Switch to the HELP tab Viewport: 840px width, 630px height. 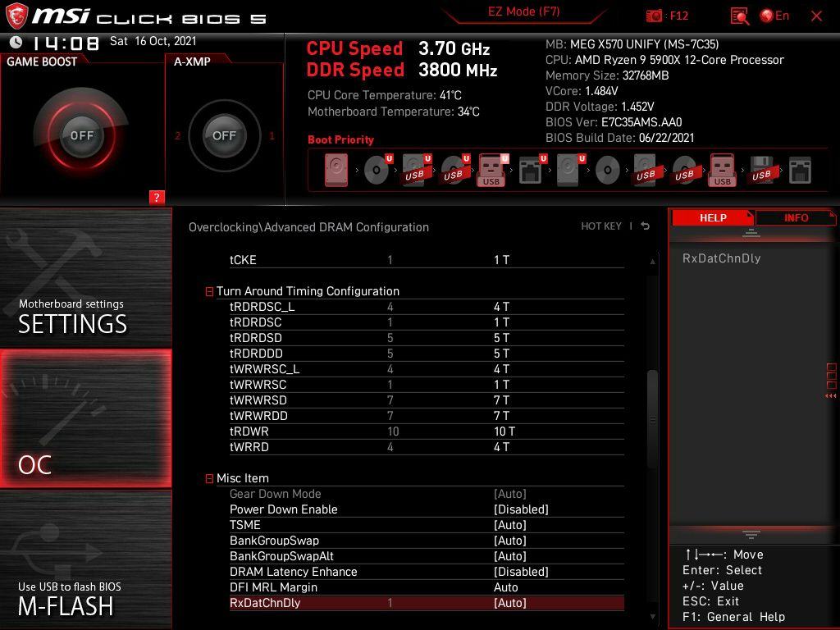[713, 217]
